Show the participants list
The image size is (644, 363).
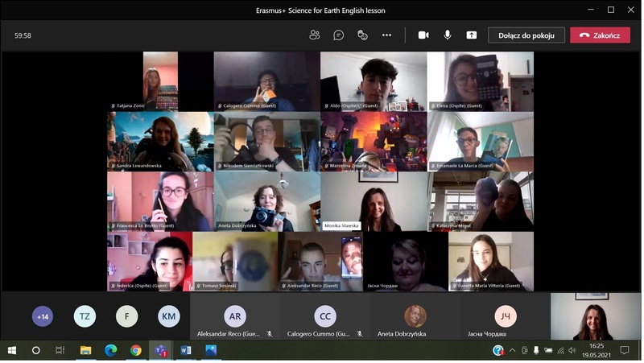point(315,35)
